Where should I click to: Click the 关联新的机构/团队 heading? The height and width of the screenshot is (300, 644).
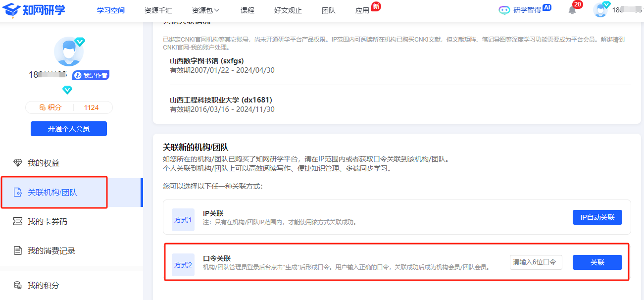pos(196,148)
